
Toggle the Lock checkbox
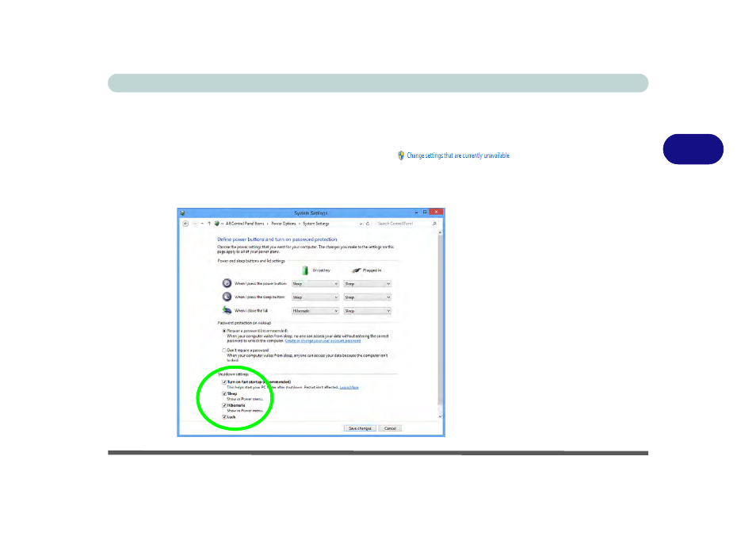tap(224, 416)
